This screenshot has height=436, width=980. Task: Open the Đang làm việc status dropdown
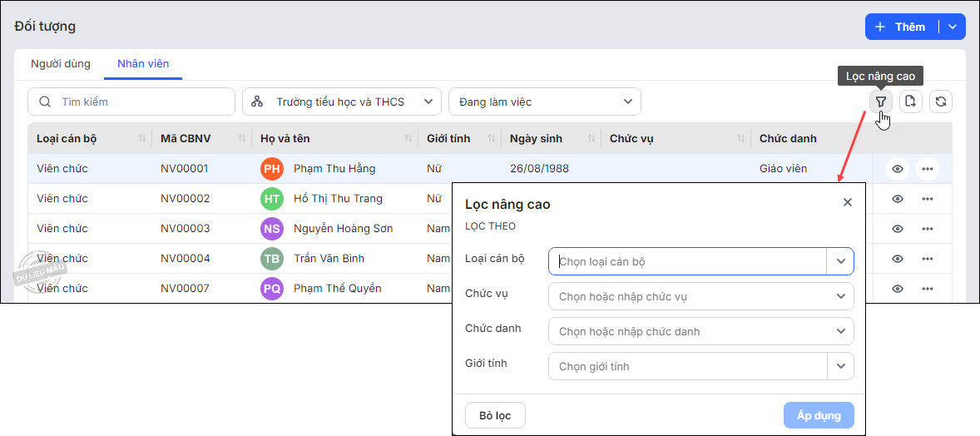coord(544,102)
